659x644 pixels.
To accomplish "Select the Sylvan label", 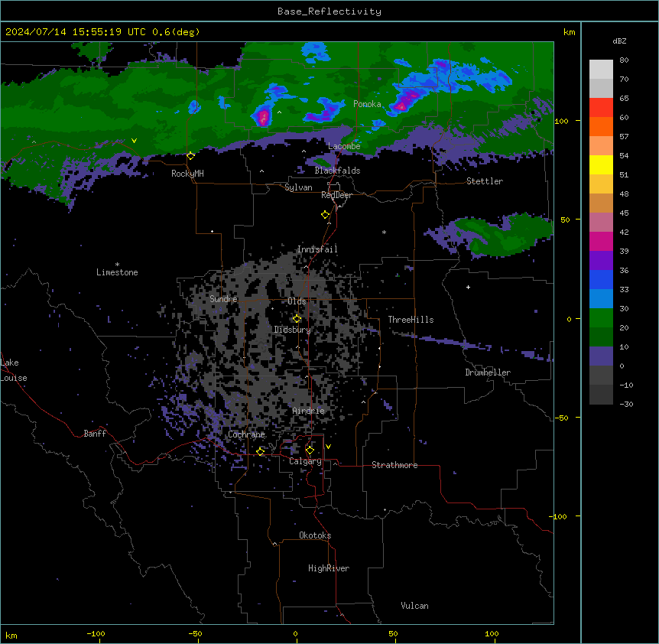I will point(298,187).
